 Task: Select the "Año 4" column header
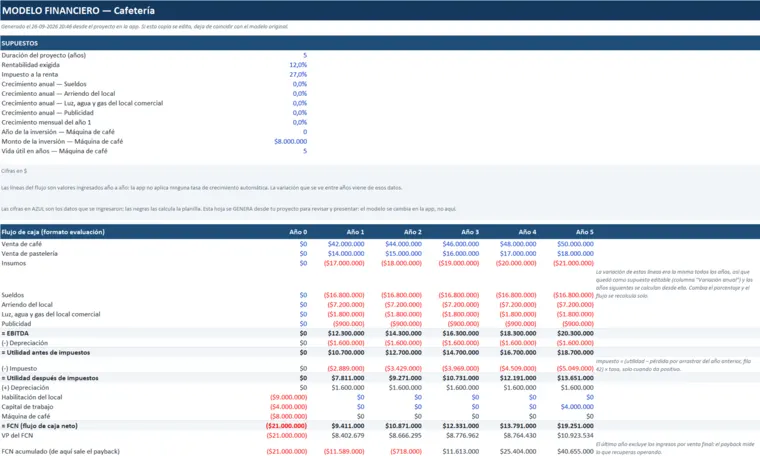(x=527, y=232)
